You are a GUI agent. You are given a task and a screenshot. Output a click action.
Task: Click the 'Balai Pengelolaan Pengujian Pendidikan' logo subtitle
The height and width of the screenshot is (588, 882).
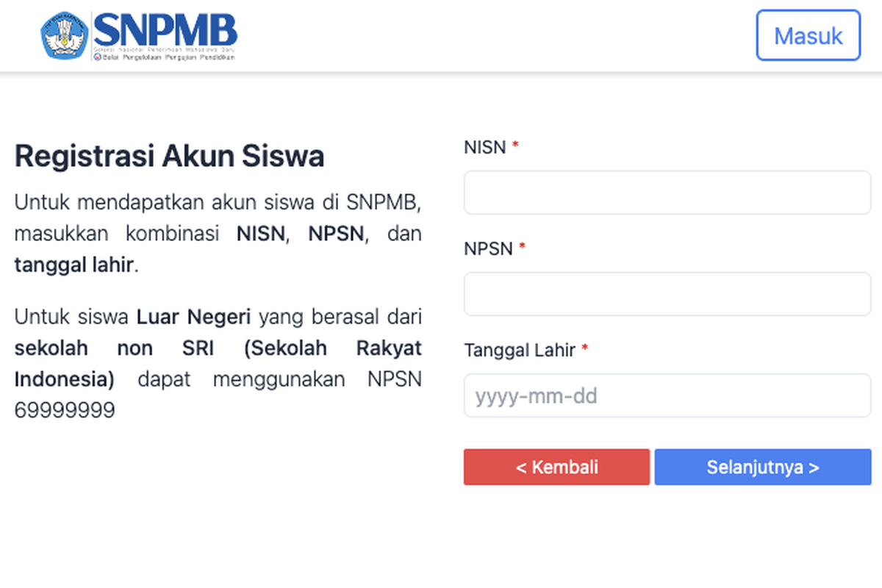tap(168, 57)
